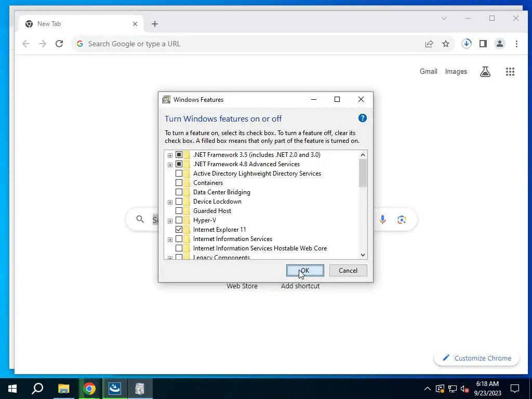Viewport: 532px width, 399px height.
Task: Expand .NET Framework 4.8 Advanced Services
Action: 170,165
